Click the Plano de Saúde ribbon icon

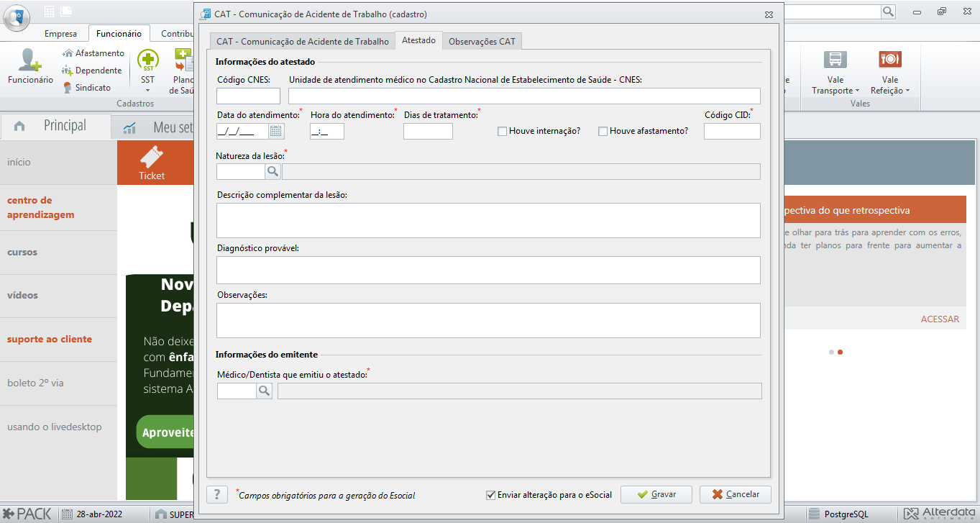tap(183, 60)
